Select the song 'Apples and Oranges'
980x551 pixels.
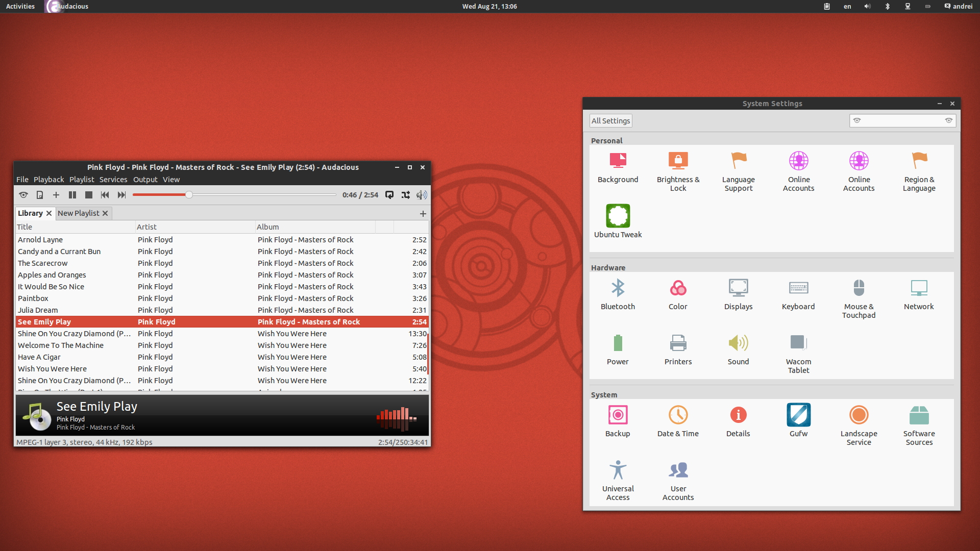(222, 275)
